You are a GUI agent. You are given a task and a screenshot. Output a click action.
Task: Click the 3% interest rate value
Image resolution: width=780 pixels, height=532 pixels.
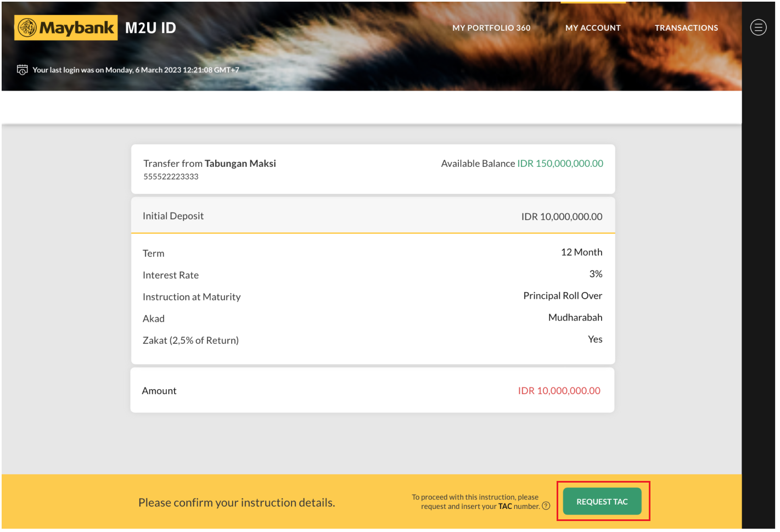tap(596, 274)
